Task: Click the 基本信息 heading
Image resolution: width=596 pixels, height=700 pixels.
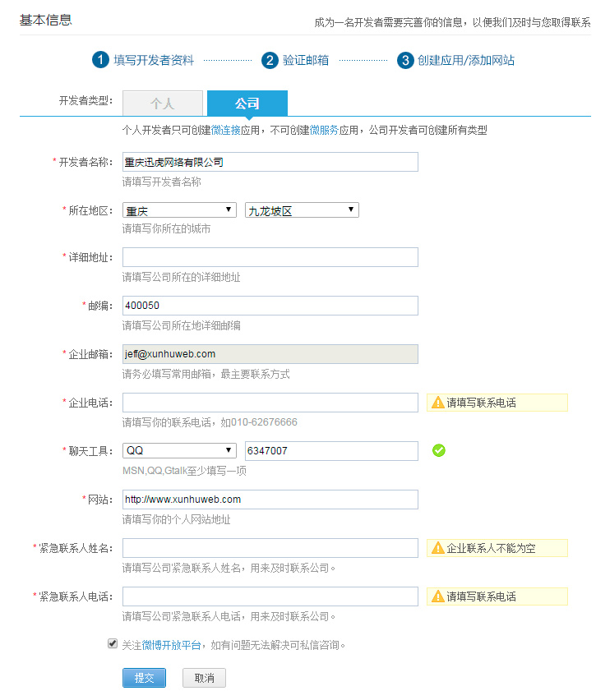Action: pos(45,20)
